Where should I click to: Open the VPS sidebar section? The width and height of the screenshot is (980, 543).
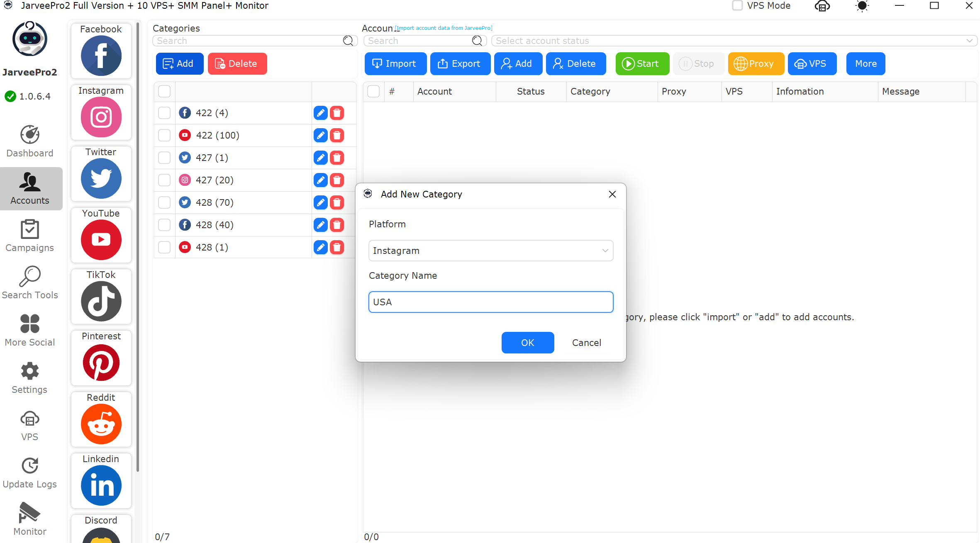coord(30,425)
